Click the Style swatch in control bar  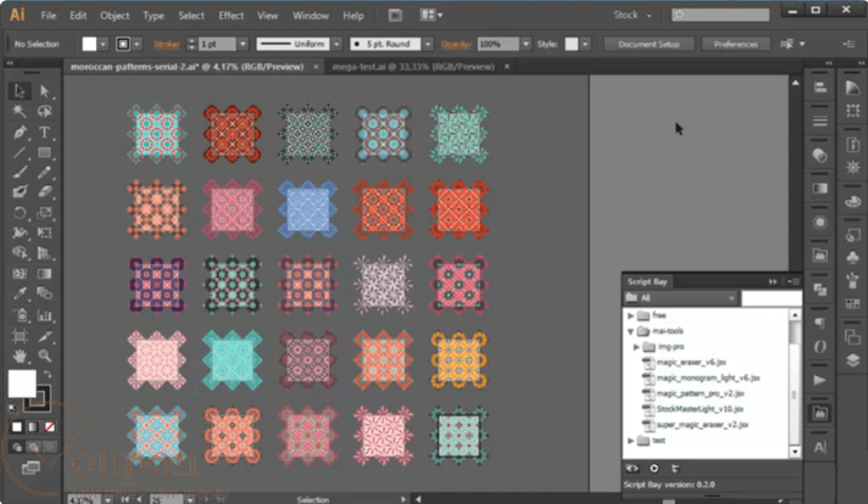(x=571, y=44)
